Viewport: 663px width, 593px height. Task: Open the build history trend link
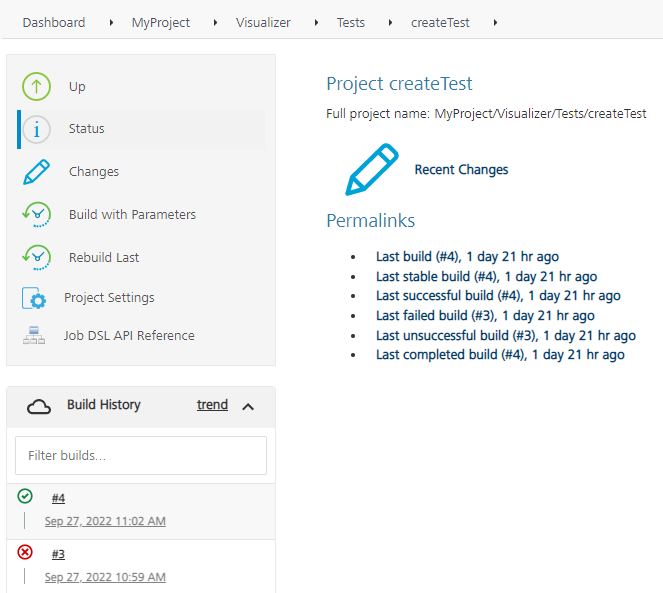212,405
